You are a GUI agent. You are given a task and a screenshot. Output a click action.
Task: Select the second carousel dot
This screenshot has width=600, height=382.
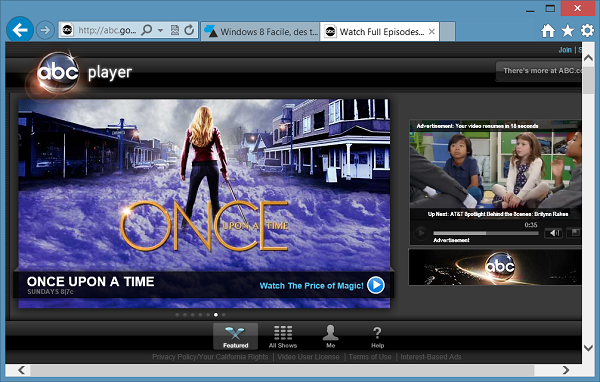185,315
